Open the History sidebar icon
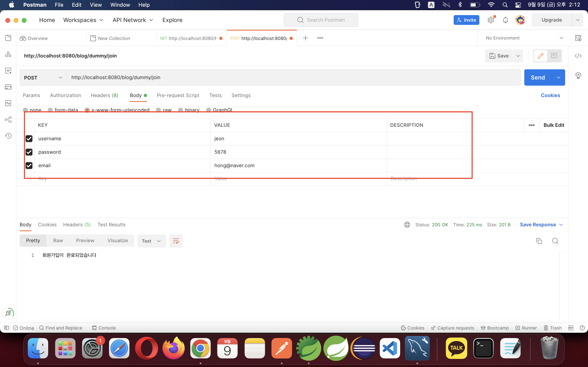Screen dimensions: 588x367 point(8,136)
